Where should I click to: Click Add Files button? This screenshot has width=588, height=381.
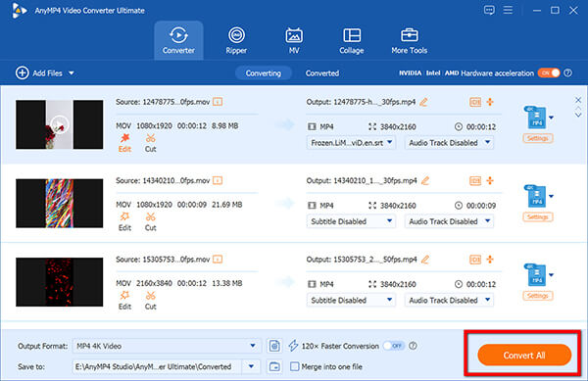pyautogui.click(x=39, y=73)
